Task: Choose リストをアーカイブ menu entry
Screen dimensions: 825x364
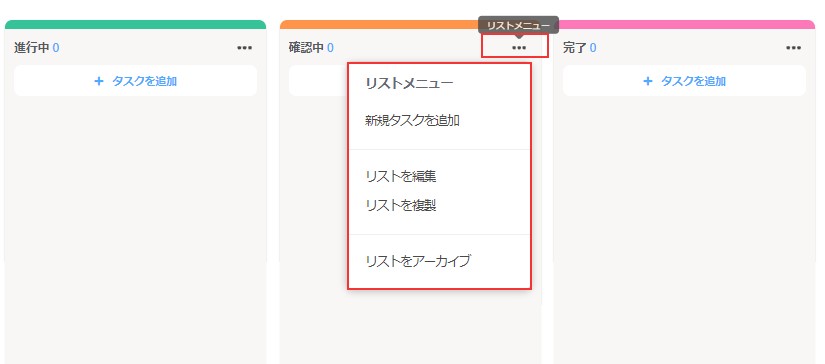Action: 418,260
